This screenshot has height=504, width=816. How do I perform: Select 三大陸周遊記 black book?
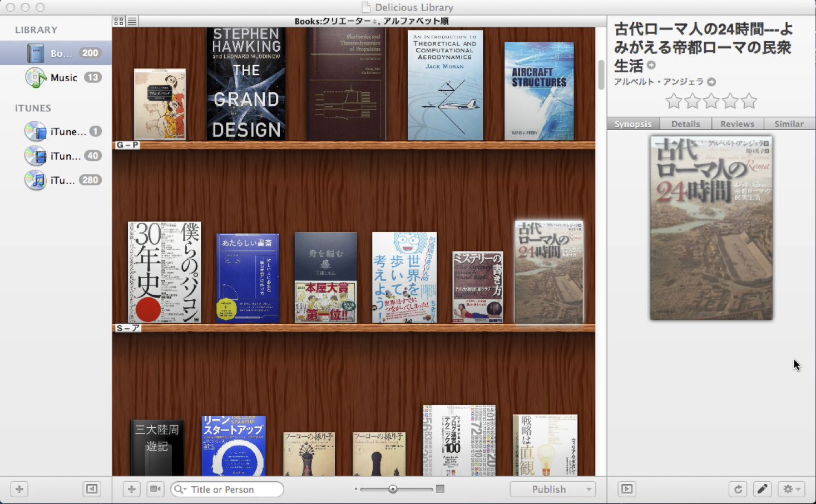coord(157,448)
